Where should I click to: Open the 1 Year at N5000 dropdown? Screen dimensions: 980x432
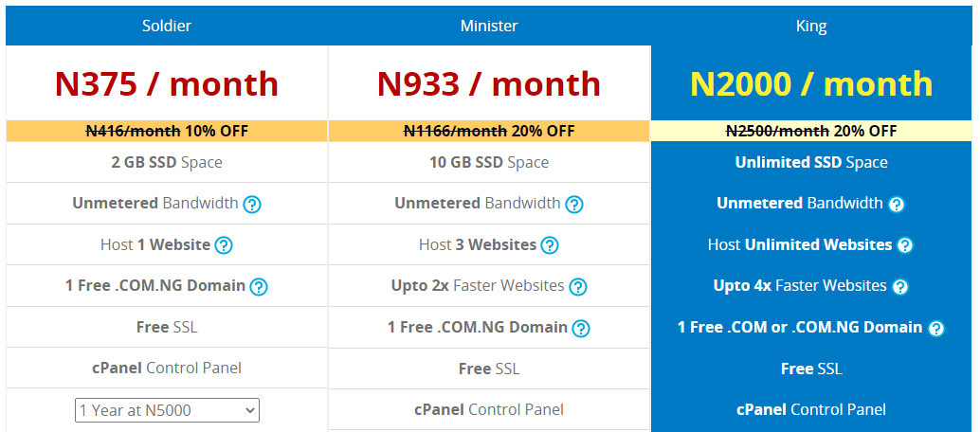(x=167, y=410)
